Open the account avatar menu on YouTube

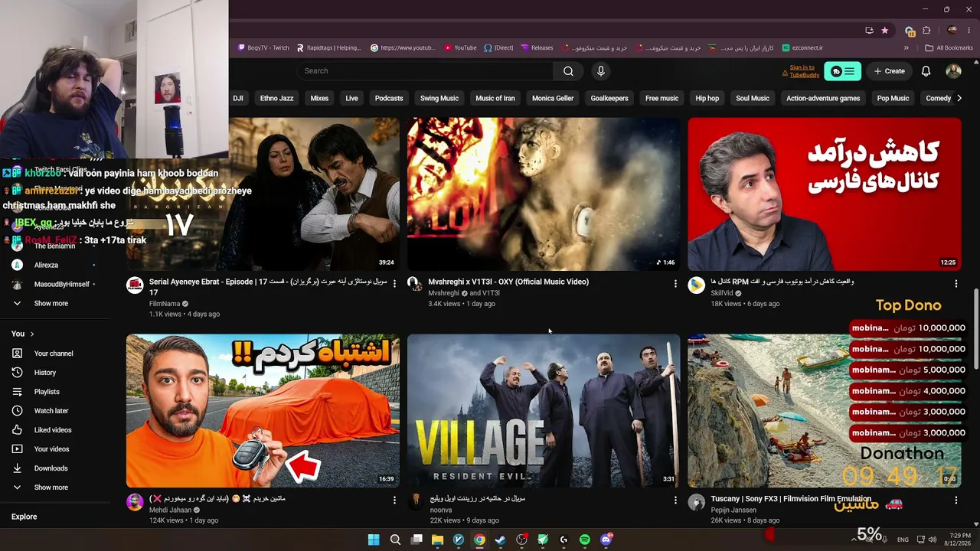[953, 71]
